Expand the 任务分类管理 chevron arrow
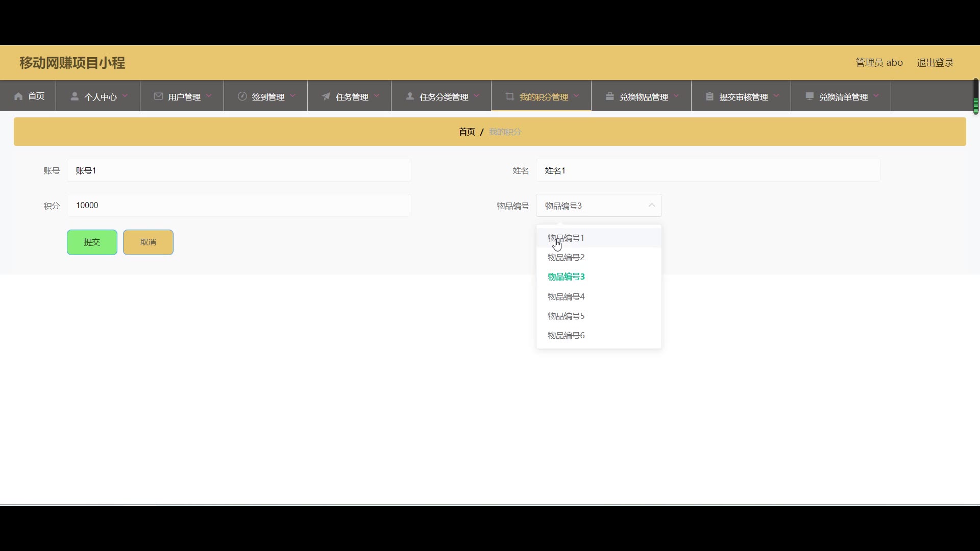This screenshot has width=980, height=551. 476,96
